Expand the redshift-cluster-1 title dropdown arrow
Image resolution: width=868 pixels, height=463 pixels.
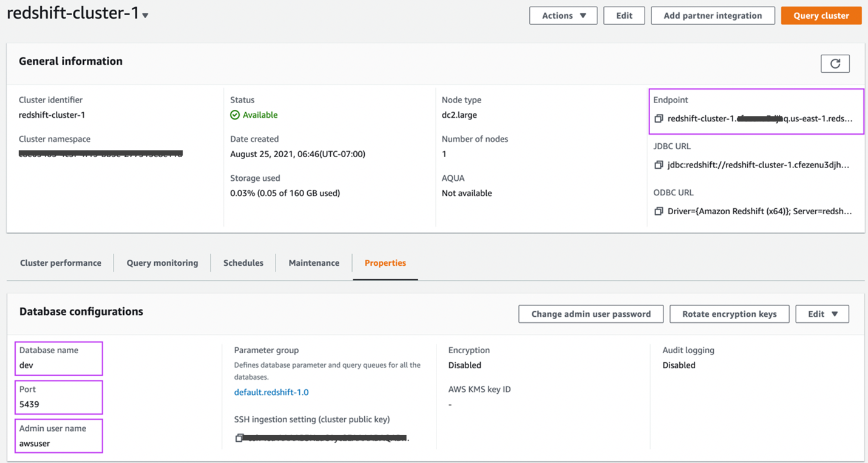[146, 16]
